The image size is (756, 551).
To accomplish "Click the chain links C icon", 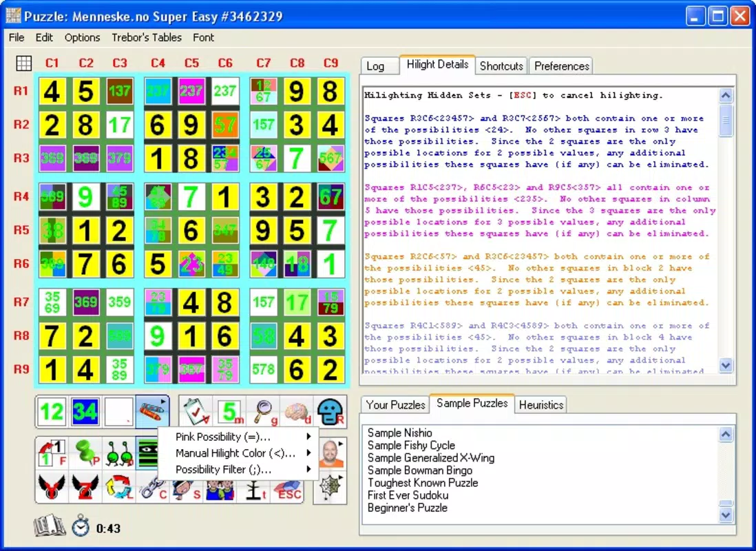I will pyautogui.click(x=153, y=488).
